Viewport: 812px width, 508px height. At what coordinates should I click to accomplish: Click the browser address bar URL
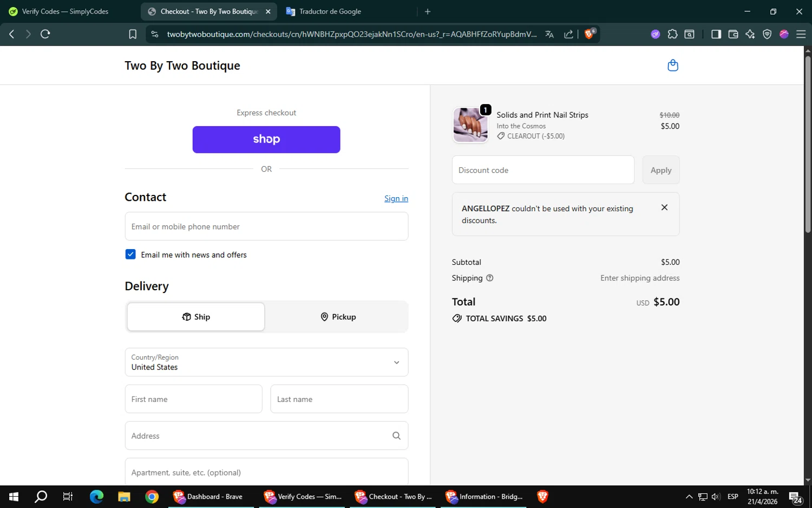352,34
